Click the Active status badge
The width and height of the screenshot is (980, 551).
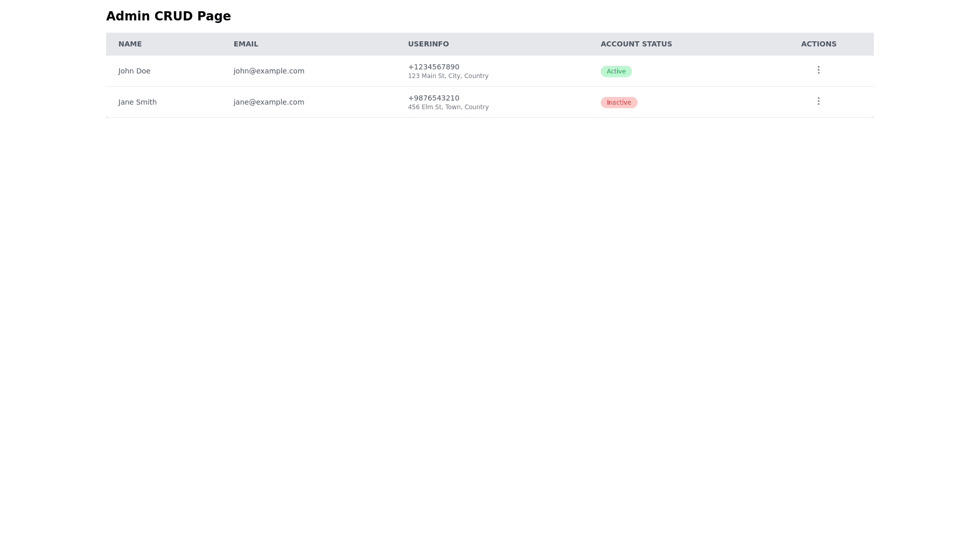[x=616, y=71]
